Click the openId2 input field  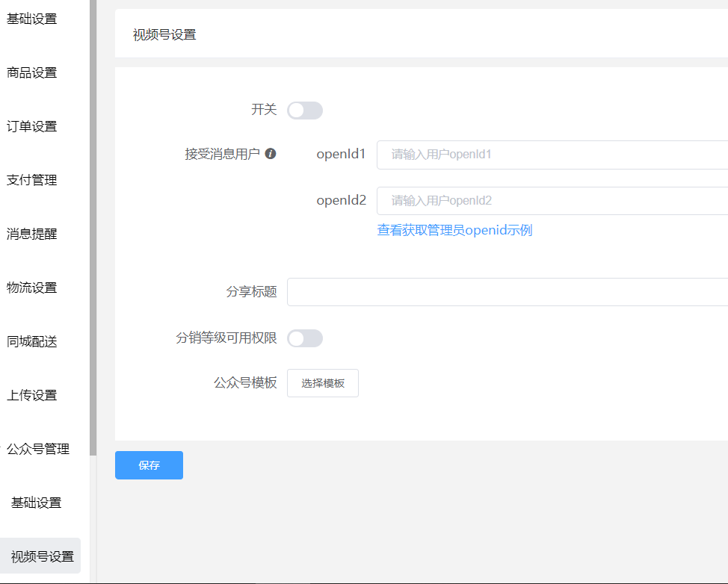coord(552,201)
